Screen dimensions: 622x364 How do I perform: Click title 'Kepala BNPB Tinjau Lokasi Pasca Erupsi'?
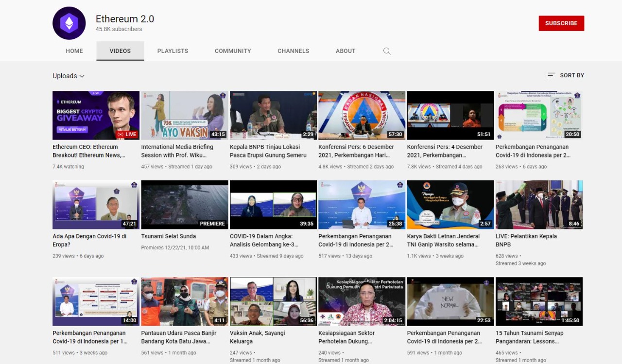(268, 151)
